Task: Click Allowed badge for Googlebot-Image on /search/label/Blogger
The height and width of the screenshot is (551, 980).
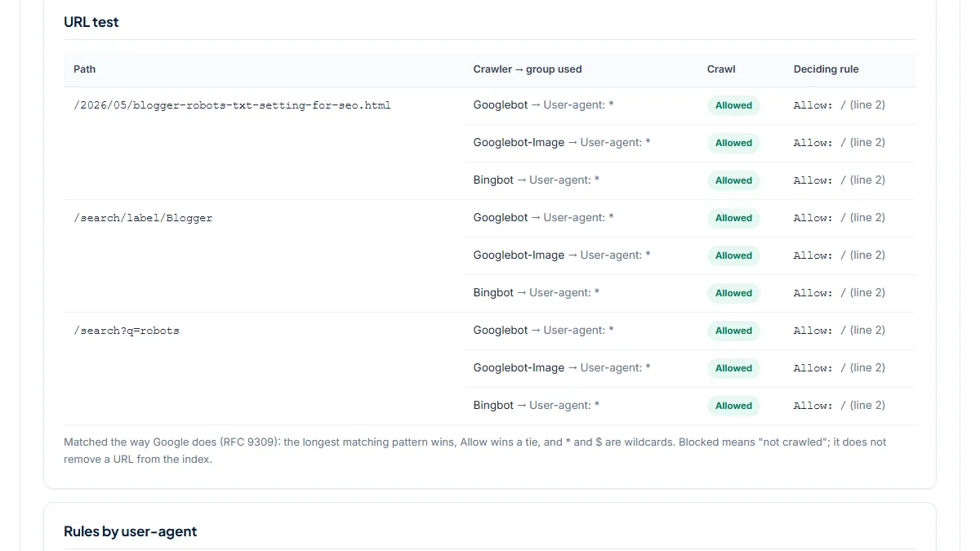Action: click(x=733, y=256)
